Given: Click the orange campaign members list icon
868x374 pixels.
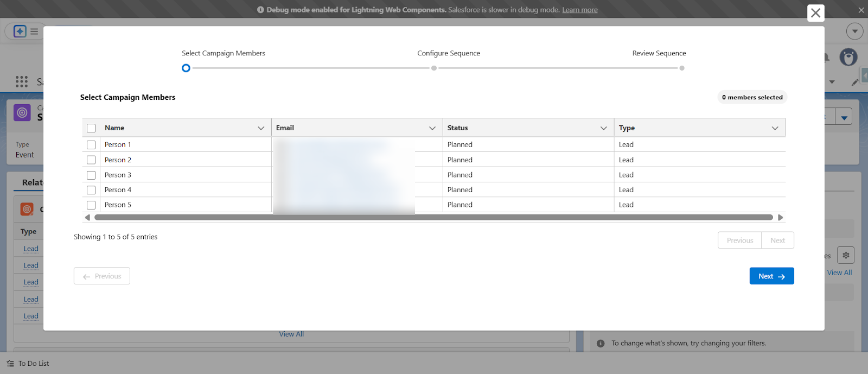Looking at the screenshot, I should click(x=27, y=209).
